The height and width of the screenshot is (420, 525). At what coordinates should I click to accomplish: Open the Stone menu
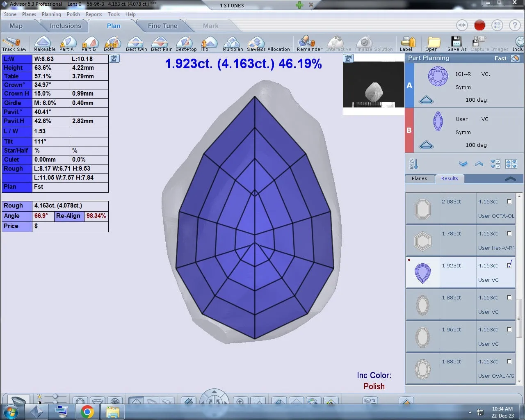coord(10,14)
